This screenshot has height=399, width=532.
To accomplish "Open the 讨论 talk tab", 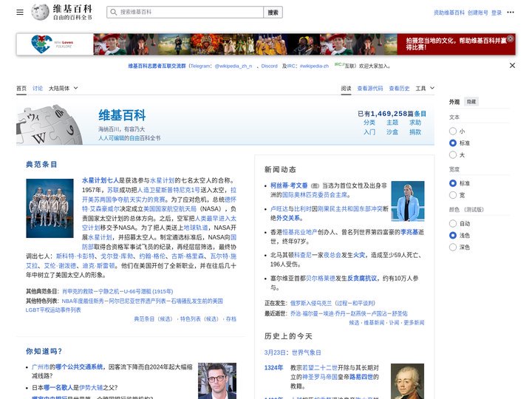I will coord(38,88).
